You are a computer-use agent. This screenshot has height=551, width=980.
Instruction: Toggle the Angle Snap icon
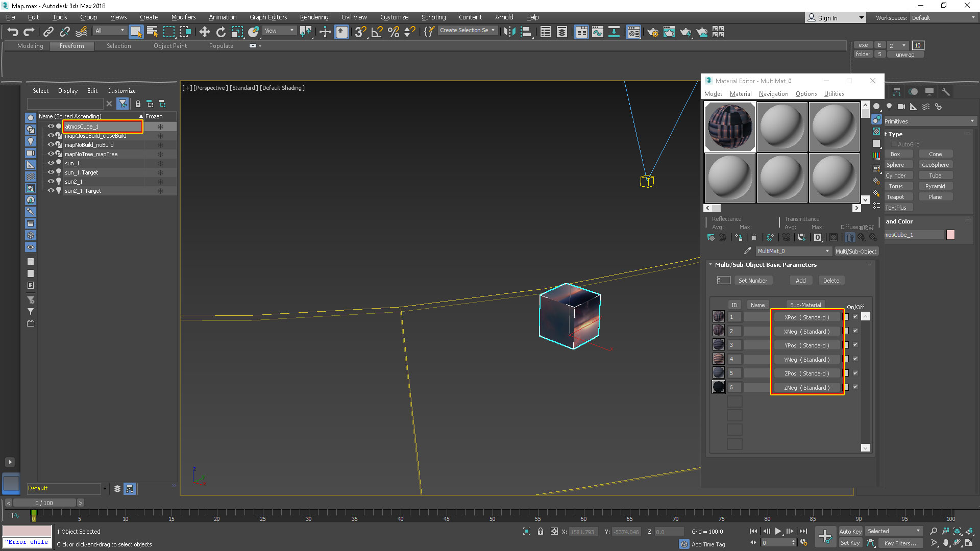click(x=377, y=32)
